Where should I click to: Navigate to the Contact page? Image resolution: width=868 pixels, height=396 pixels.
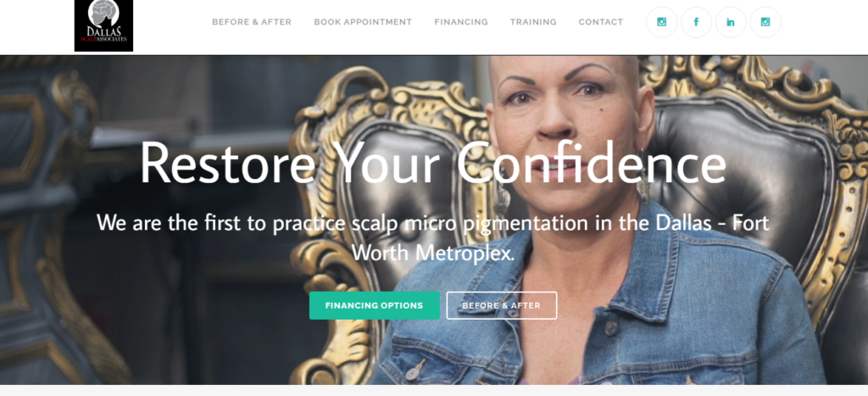[601, 22]
